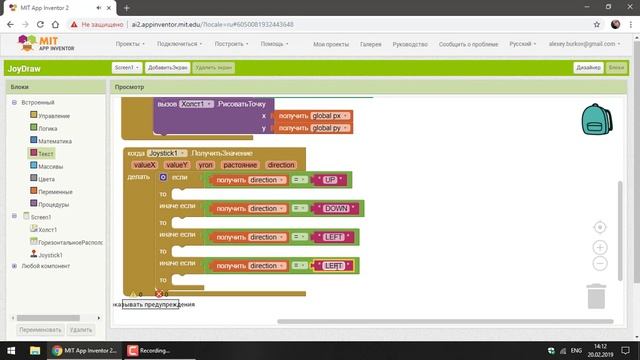Click the Переименовать button

point(40,330)
